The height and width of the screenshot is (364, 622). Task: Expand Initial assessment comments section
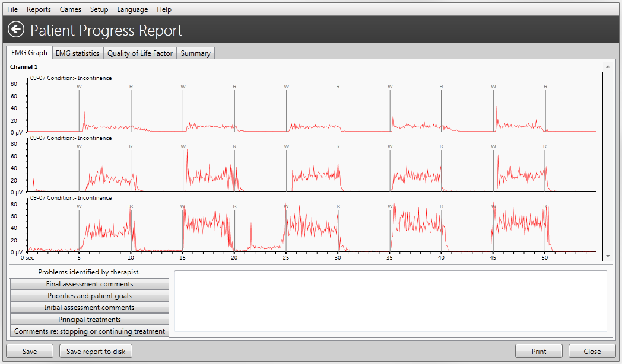tap(90, 308)
